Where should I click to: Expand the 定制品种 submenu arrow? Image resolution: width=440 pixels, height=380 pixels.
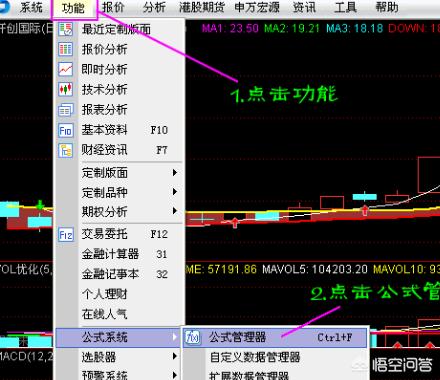pos(175,192)
